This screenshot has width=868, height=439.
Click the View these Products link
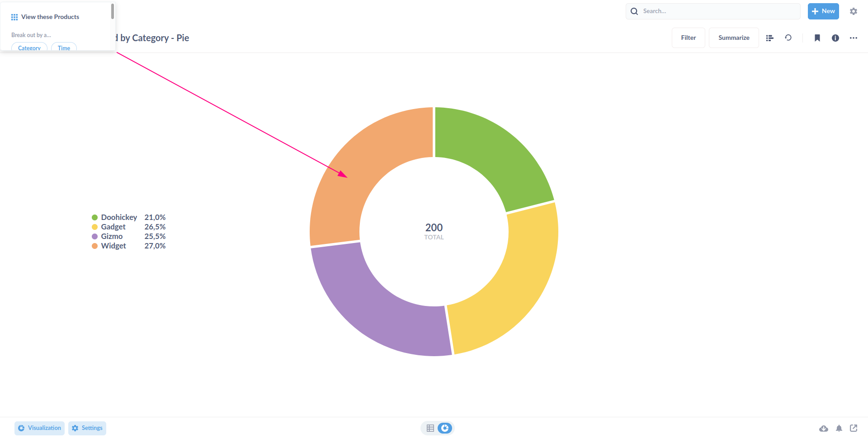pyautogui.click(x=51, y=17)
